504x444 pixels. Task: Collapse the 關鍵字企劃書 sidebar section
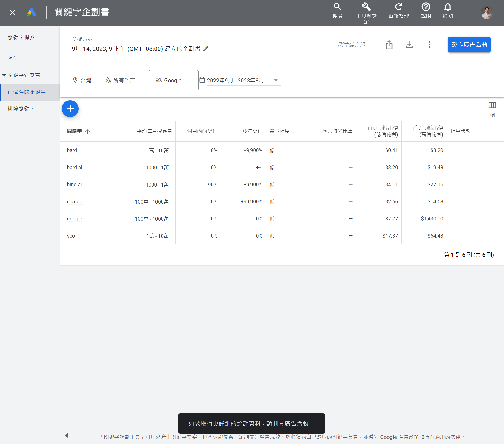pos(4,75)
